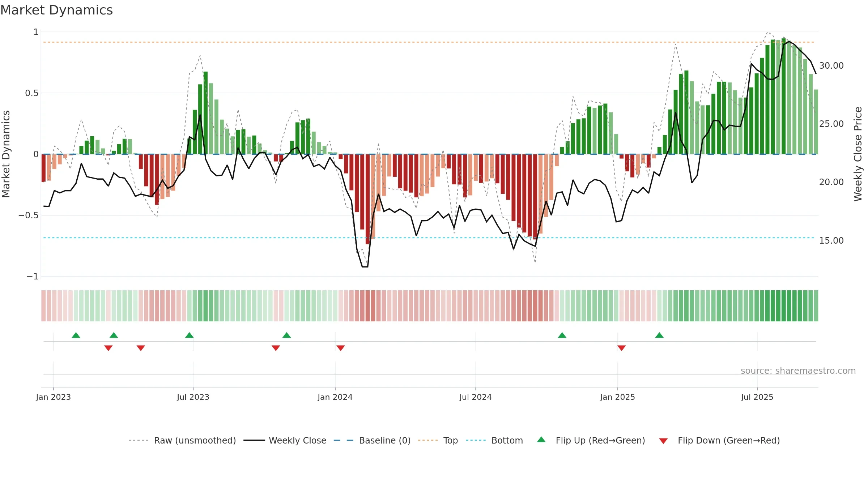Click the Jul 2024 x-axis label
The height and width of the screenshot is (488, 868).
coord(476,397)
